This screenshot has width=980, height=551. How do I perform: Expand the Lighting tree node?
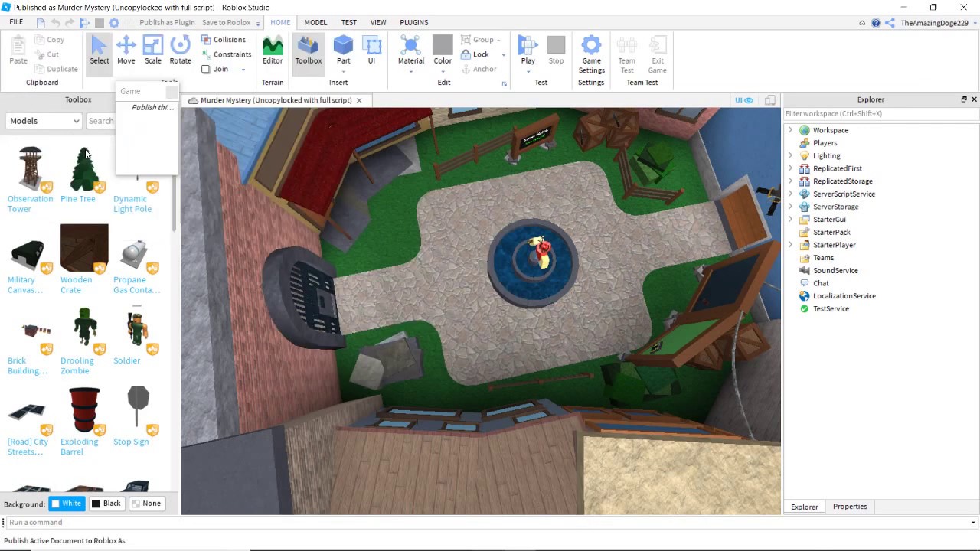click(x=790, y=155)
